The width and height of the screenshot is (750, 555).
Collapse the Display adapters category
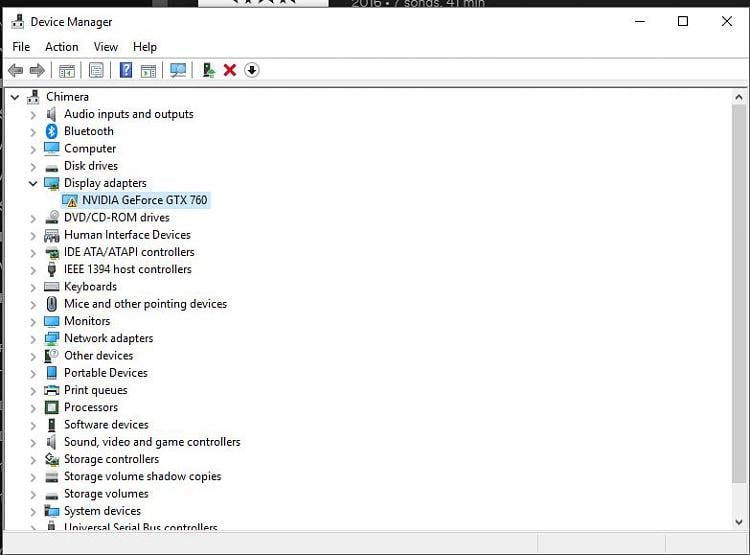pos(33,183)
